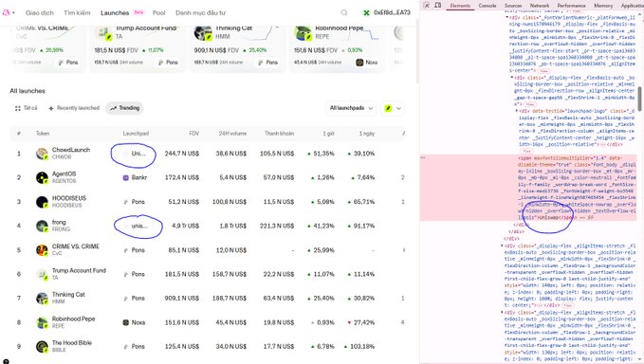Screen dimensions: 644x364
Task: Switch to DevTools Elements tab
Action: tap(460, 6)
